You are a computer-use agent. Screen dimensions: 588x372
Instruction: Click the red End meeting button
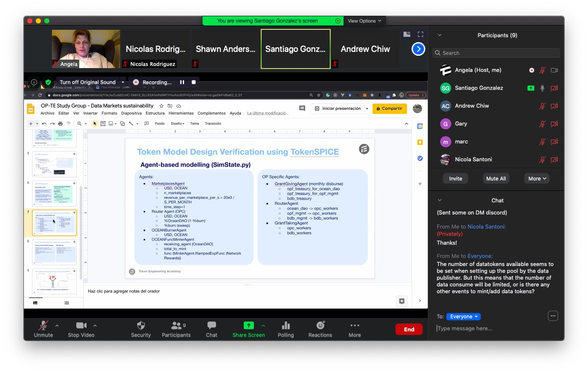(x=409, y=329)
